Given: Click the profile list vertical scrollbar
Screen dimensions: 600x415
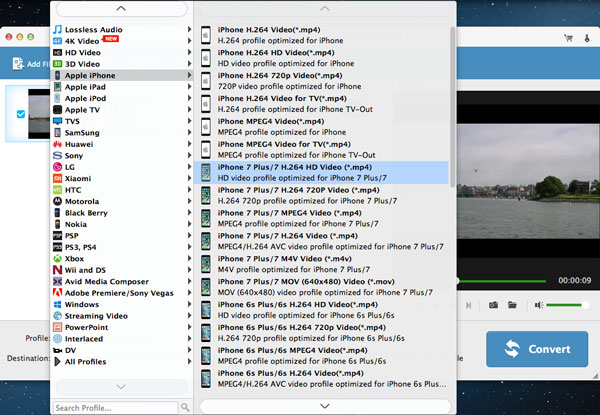Looking at the screenshot, I should coord(452,107).
